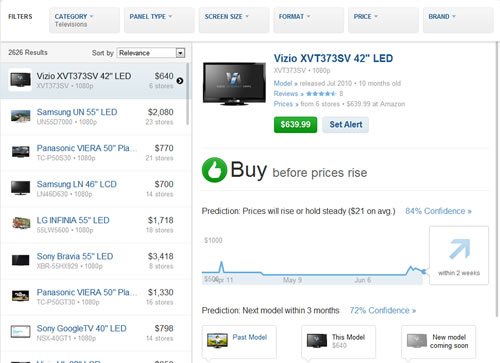Click the green thumbs-up Buy icon

point(214,170)
